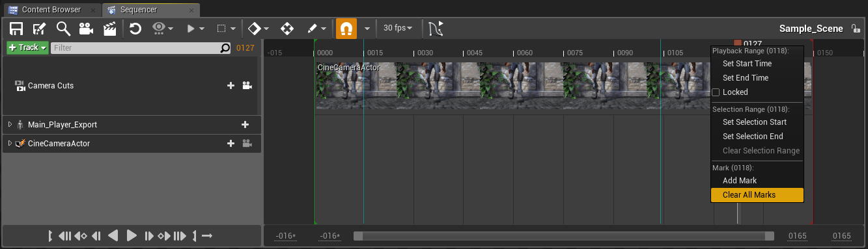Click the Auto-key transform cross icon

tap(287, 28)
